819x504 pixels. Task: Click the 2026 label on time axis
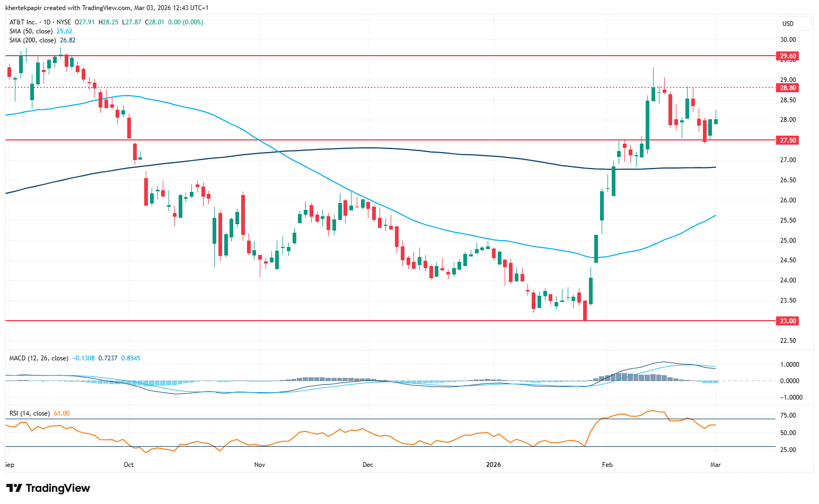(x=493, y=465)
